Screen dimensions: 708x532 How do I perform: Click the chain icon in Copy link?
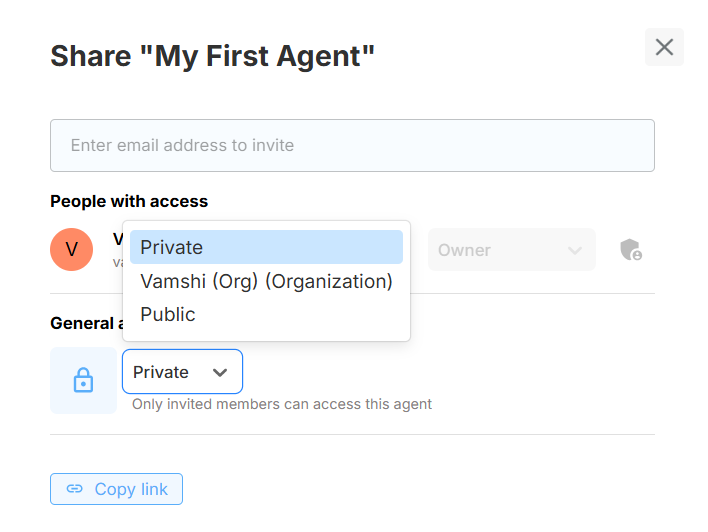click(x=74, y=489)
